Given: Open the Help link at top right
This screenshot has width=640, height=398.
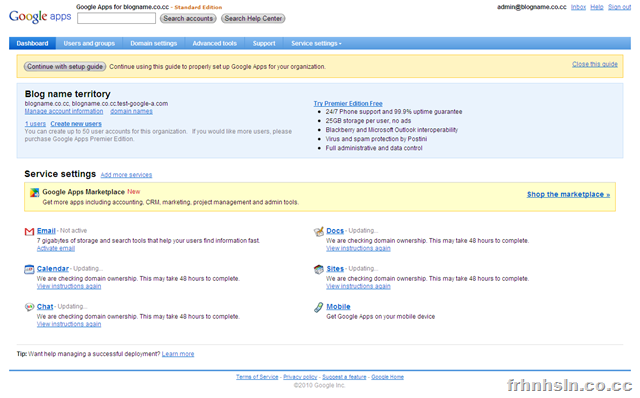Looking at the screenshot, I should pyautogui.click(x=597, y=7).
